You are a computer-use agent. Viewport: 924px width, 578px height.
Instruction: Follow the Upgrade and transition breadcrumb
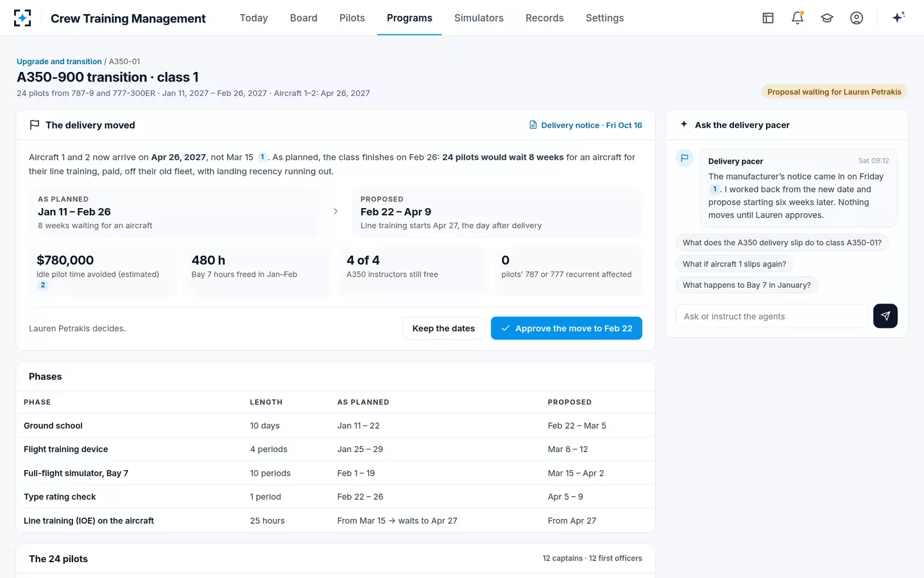pos(59,62)
